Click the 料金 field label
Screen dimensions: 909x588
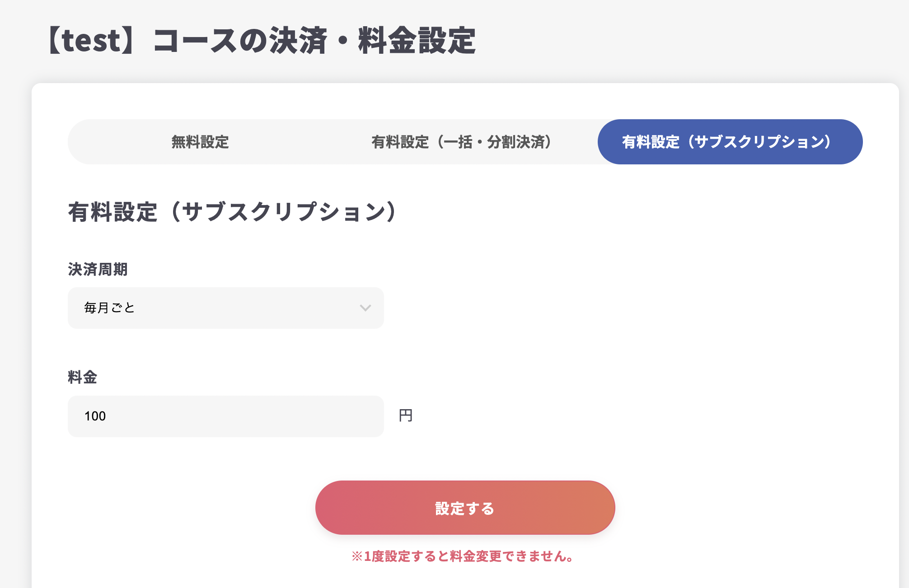[x=82, y=377]
